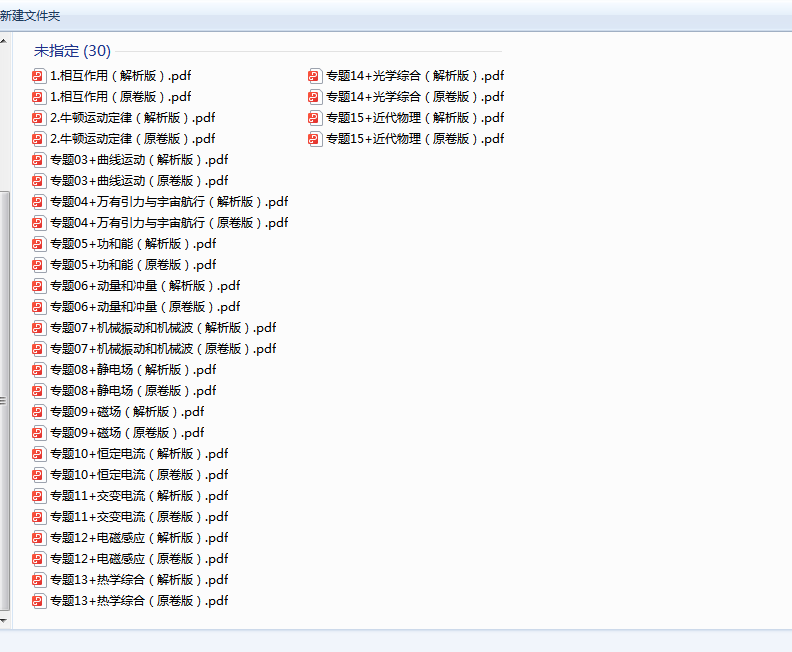The height and width of the screenshot is (652, 792).
Task: Click the scrollbar down arrow
Action: [x=4, y=620]
